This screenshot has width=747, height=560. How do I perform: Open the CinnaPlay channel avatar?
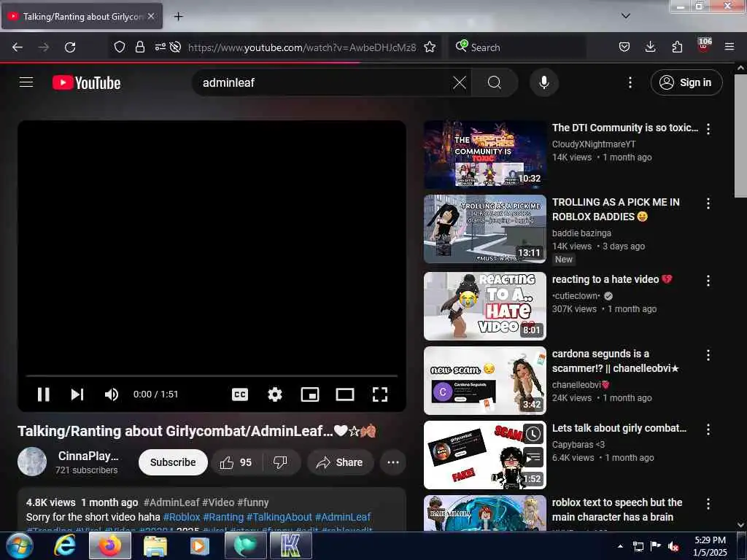(x=32, y=462)
